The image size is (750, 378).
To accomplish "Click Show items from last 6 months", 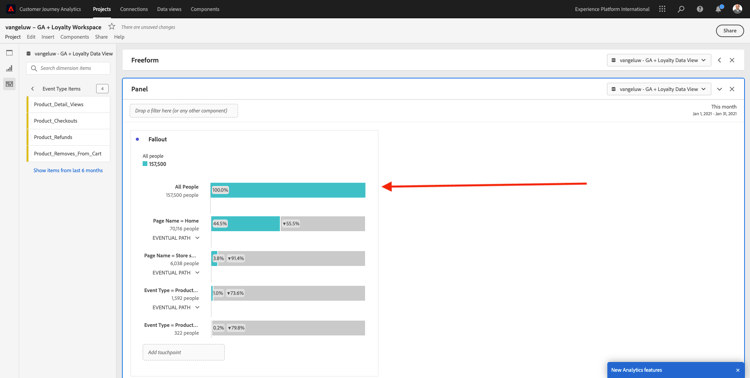I will 68,170.
